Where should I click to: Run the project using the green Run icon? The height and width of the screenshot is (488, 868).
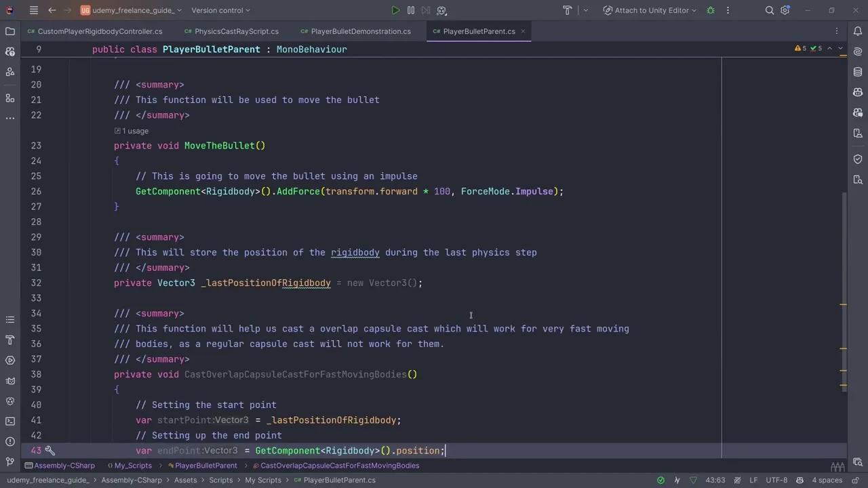pos(396,10)
